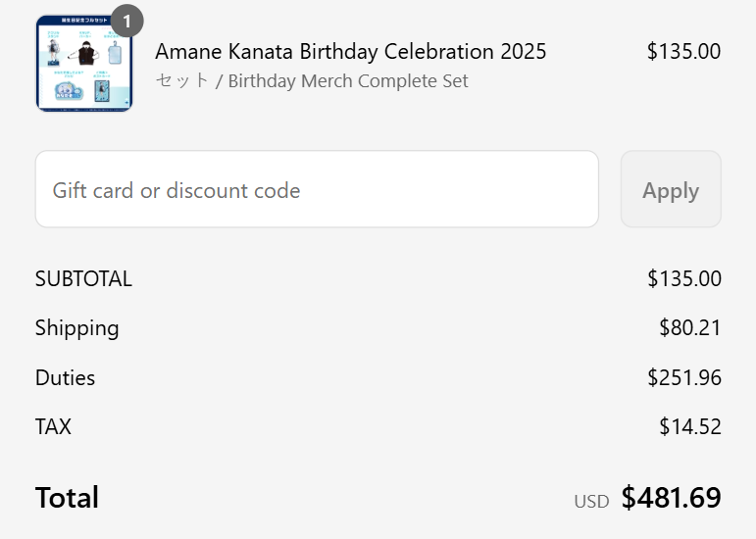The width and height of the screenshot is (756, 539).
Task: Click the USD currency indicator
Action: click(591, 501)
